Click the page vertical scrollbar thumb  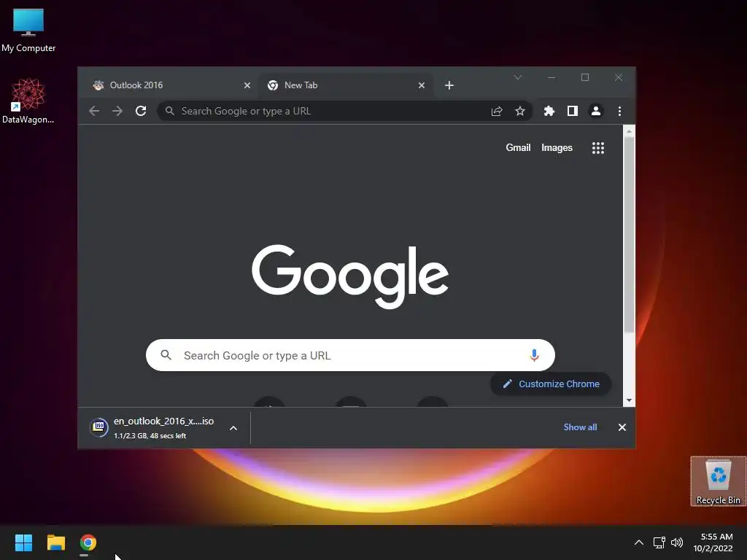(629, 234)
